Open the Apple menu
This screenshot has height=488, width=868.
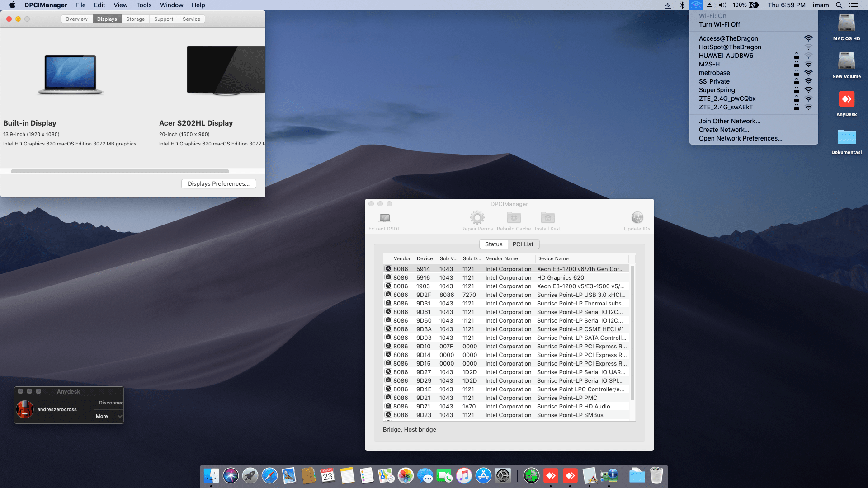tap(12, 5)
